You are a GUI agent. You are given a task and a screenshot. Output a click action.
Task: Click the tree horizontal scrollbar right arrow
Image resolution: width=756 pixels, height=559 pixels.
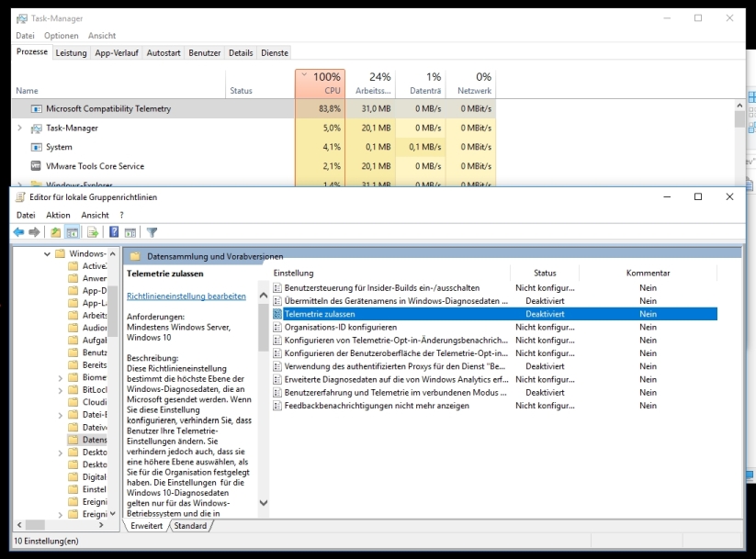click(x=101, y=525)
